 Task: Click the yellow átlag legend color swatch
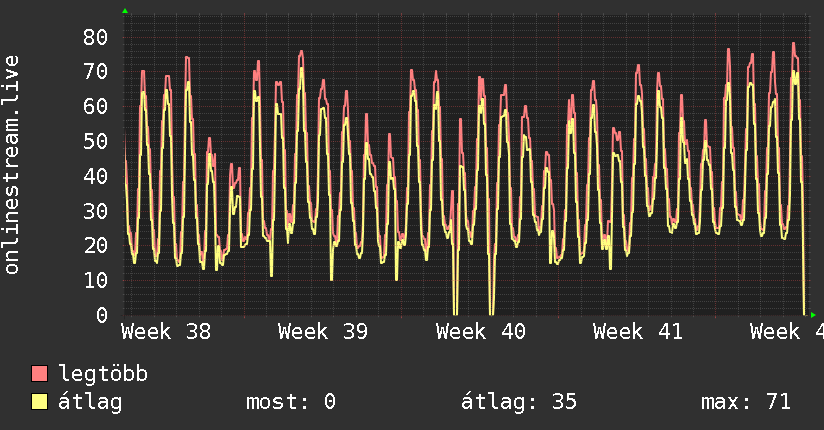(x=39, y=402)
